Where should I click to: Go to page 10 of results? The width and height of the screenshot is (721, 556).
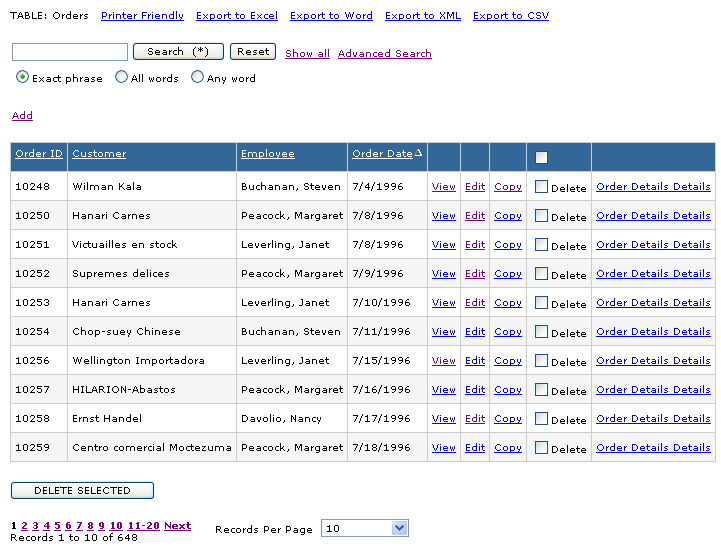coord(116,526)
